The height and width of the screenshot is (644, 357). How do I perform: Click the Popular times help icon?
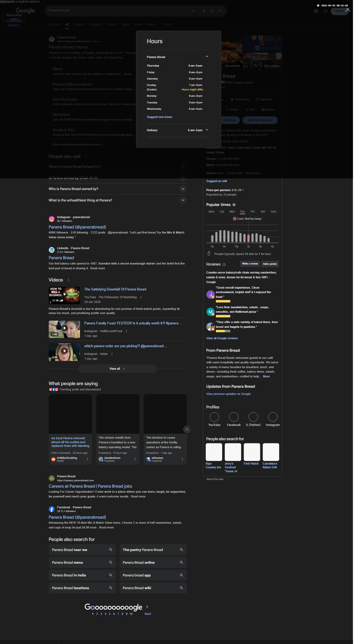234,205
